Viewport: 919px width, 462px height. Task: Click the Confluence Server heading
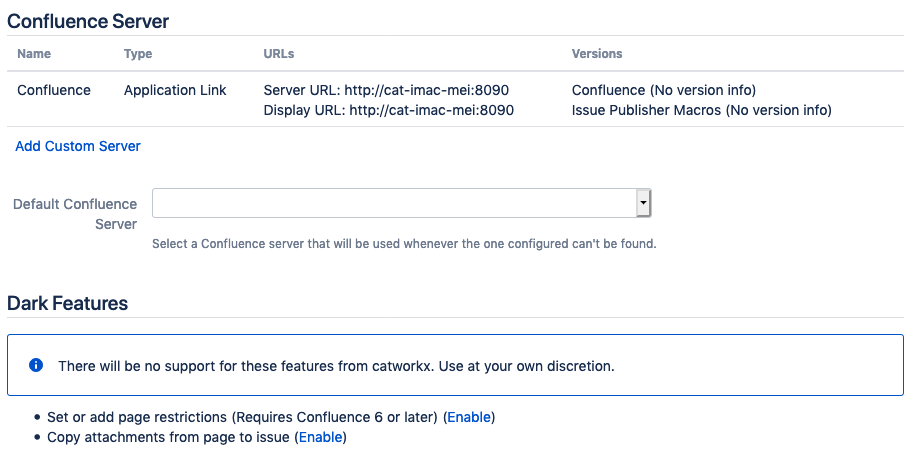point(88,21)
